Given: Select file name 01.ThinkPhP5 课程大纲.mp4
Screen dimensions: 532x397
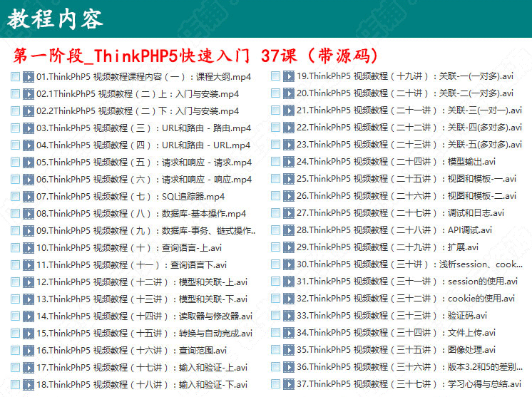Looking at the screenshot, I should tap(143, 77).
